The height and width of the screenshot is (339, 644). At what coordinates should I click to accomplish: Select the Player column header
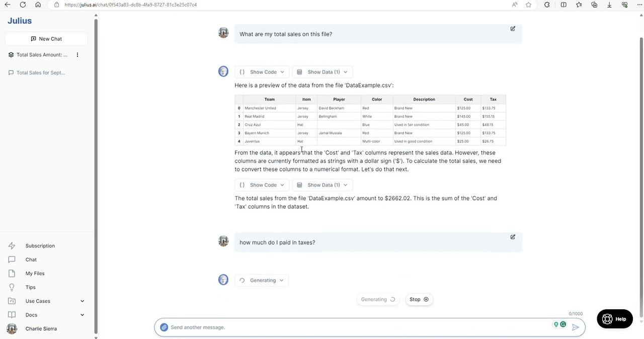click(339, 100)
